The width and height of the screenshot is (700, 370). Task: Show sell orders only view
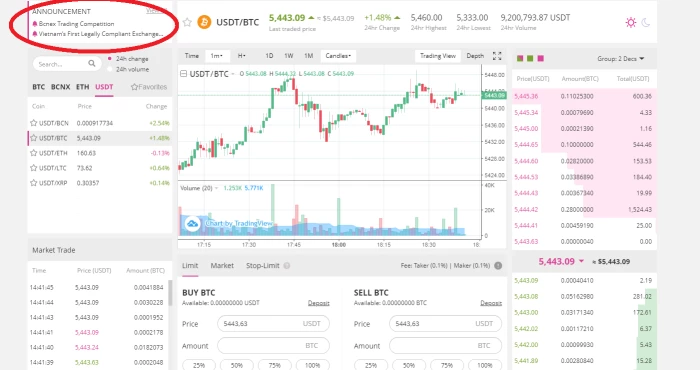[x=541, y=58]
